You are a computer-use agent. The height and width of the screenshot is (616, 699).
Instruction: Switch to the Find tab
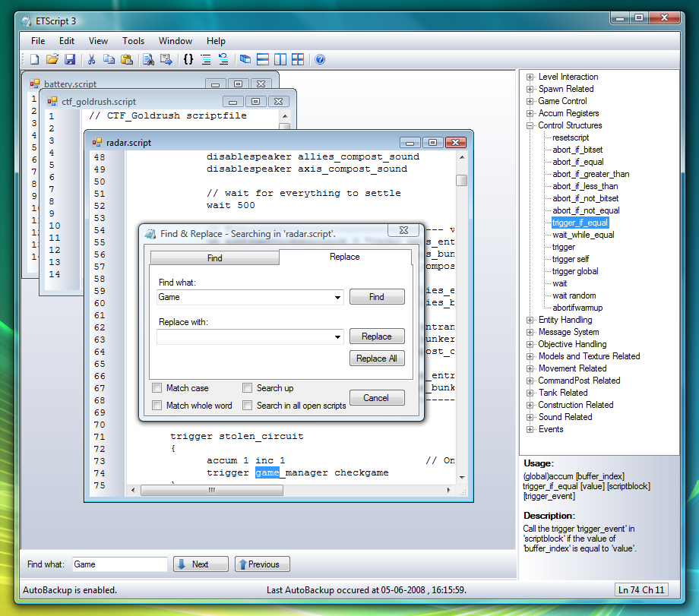pos(215,258)
